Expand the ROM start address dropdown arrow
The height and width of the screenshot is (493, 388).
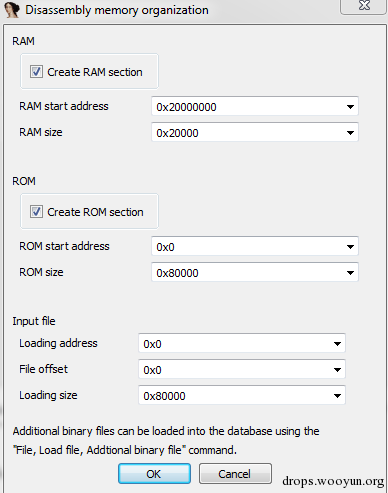350,247
